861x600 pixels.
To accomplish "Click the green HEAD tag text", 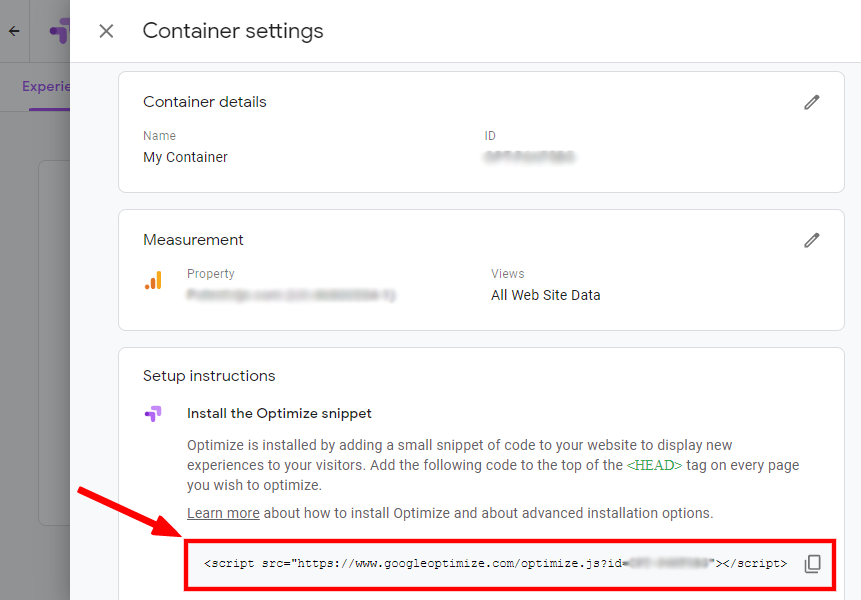I will [655, 465].
